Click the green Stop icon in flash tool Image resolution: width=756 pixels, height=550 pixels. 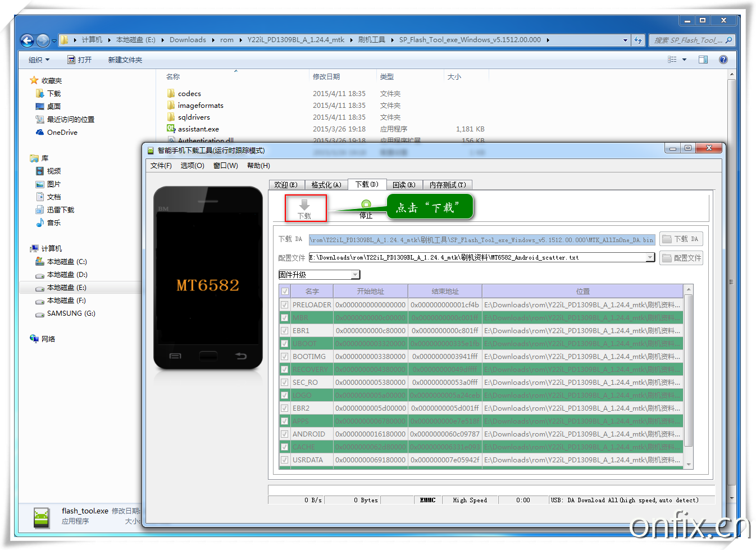tap(366, 204)
